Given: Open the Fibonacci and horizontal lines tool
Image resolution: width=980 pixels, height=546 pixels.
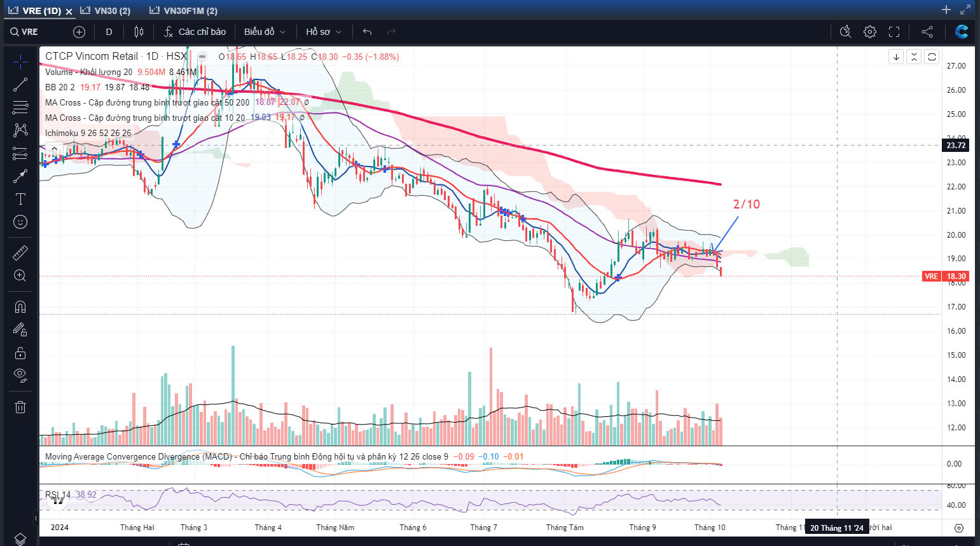Looking at the screenshot, I should 20,107.
